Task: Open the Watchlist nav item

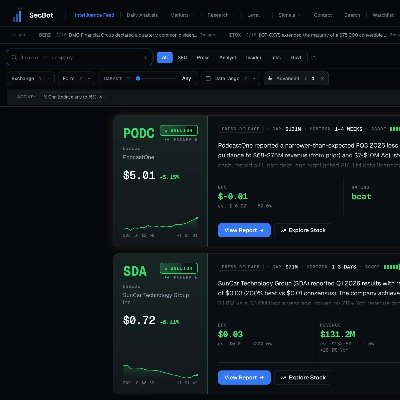Action: (383, 15)
